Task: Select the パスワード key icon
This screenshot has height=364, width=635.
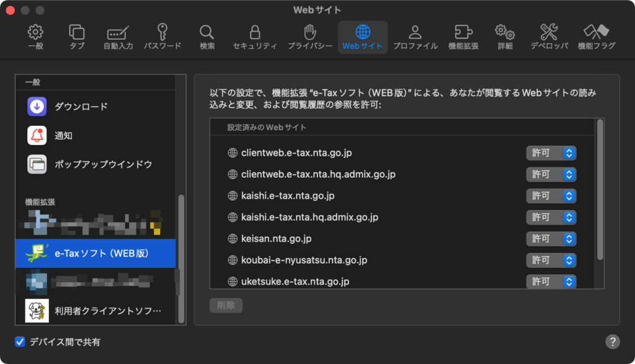Action: point(162,37)
